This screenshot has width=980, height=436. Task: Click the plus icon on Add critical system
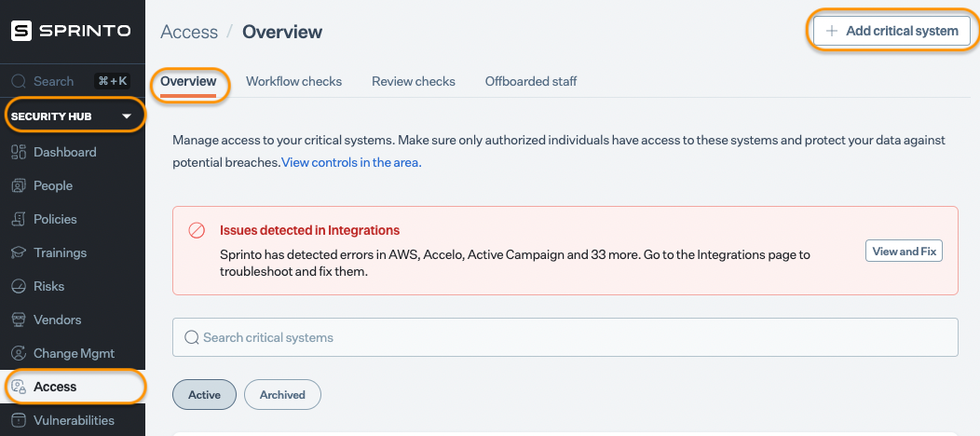tap(831, 31)
